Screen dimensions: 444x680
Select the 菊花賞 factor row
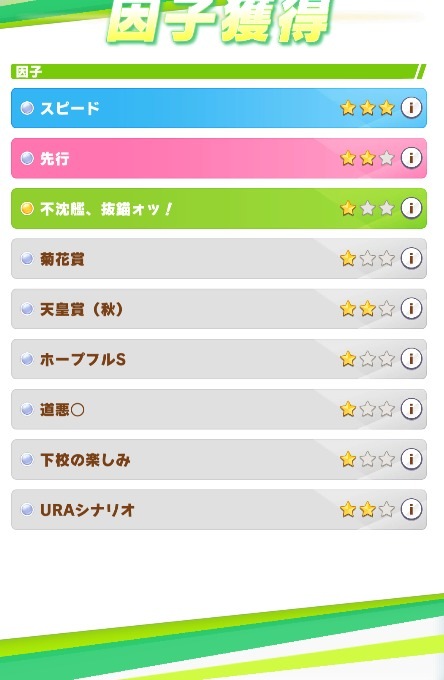pos(219,258)
